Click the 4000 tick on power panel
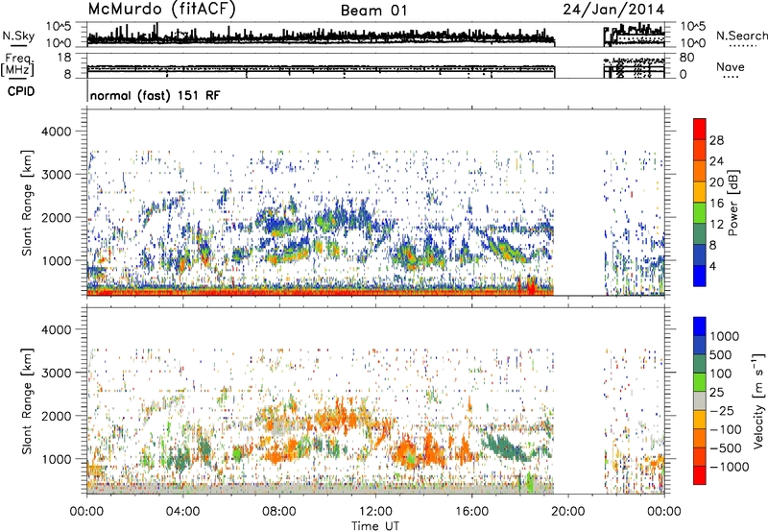The height and width of the screenshot is (532, 768). (x=56, y=132)
